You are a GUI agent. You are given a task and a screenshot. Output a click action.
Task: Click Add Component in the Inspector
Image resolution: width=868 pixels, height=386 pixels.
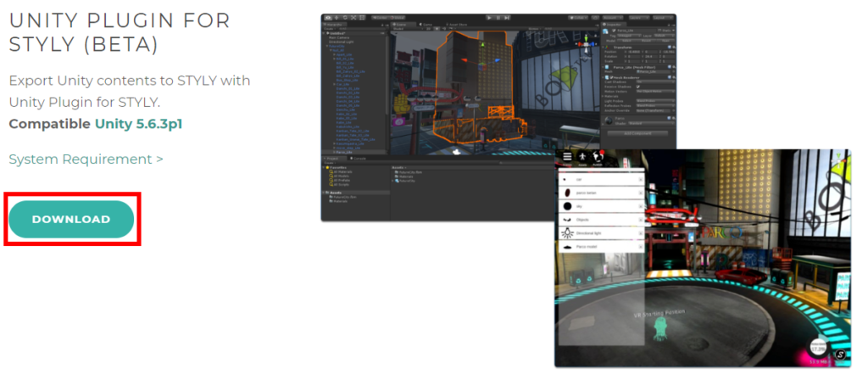click(637, 133)
